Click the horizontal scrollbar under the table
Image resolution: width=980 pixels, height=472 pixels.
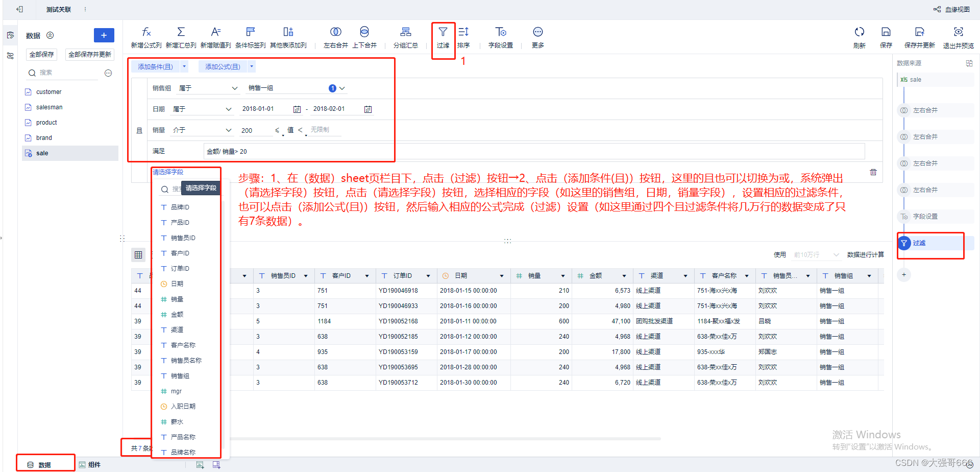(445, 439)
